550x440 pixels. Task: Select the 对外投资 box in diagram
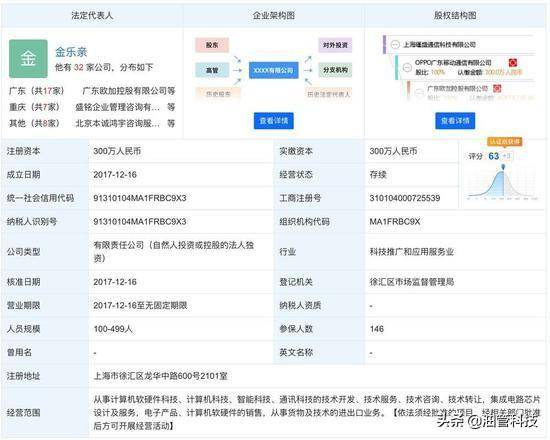point(335,45)
